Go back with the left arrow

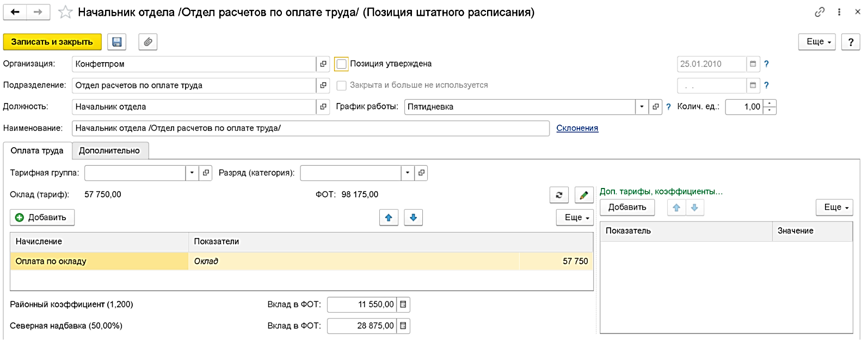pos(15,12)
